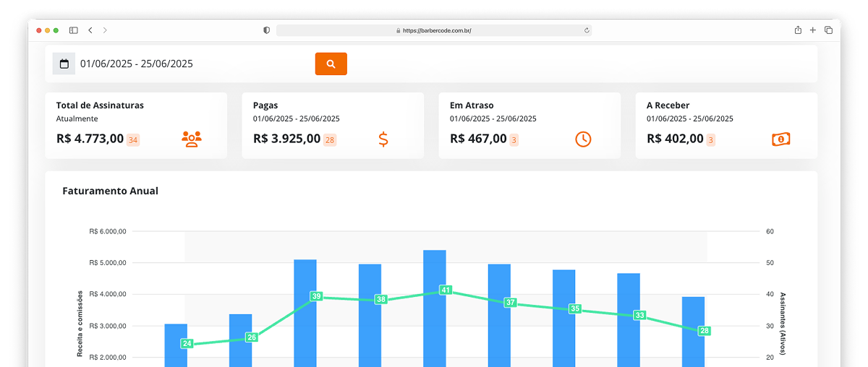Click the browser forward arrow

click(105, 30)
